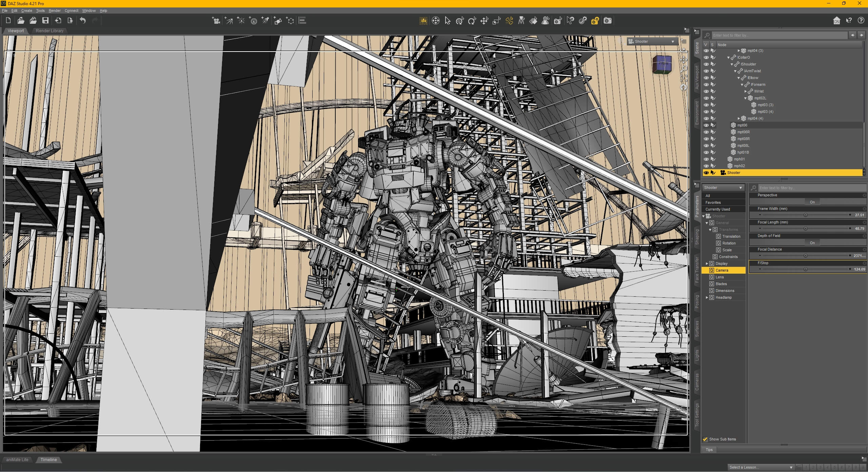This screenshot has width=868, height=472.
Task: Open the Timeline tab
Action: click(x=48, y=460)
